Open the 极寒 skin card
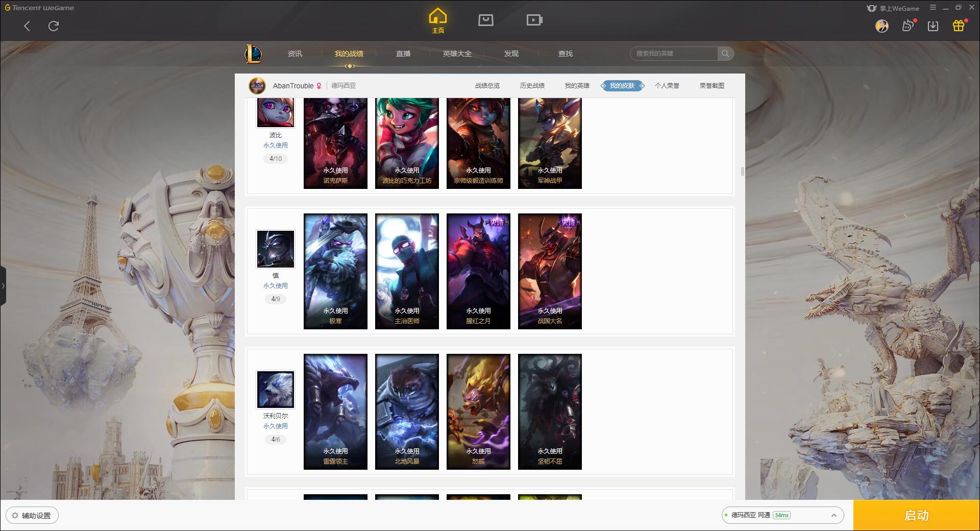The width and height of the screenshot is (980, 531). [335, 271]
